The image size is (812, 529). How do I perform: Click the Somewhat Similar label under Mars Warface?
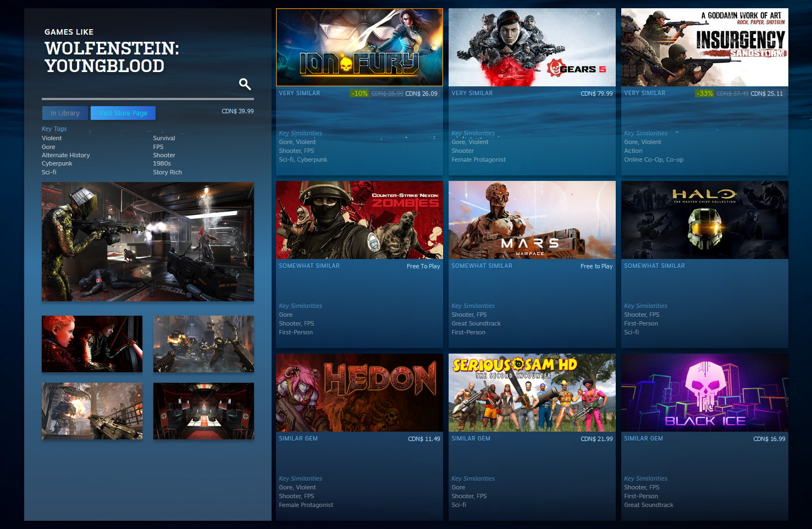tap(482, 266)
